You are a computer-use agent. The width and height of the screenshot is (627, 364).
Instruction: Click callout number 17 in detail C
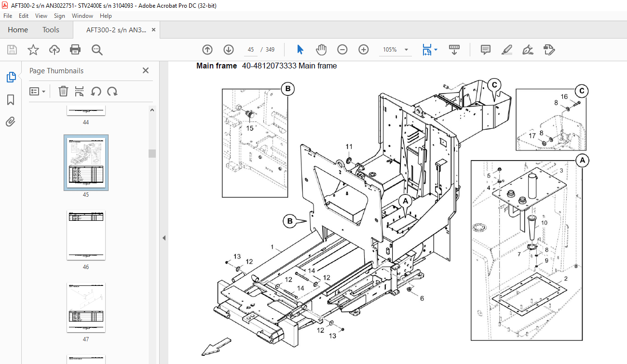pos(532,135)
